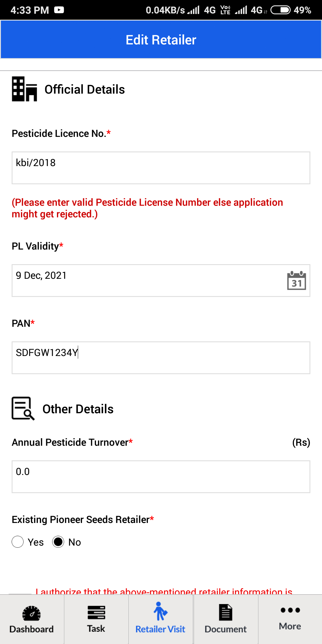Tap the Dashboard gauge icon
This screenshot has height=644, width=322.
coord(32,613)
